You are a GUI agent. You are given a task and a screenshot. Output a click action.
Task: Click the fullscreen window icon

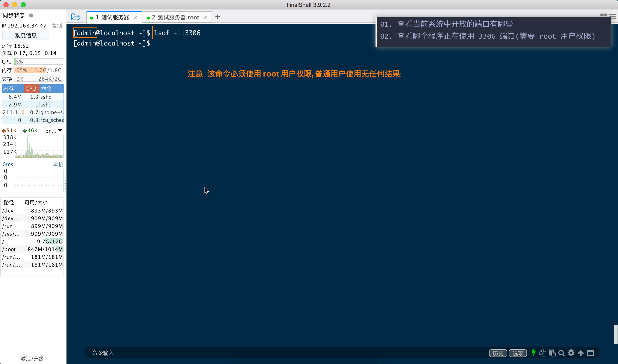click(x=591, y=353)
